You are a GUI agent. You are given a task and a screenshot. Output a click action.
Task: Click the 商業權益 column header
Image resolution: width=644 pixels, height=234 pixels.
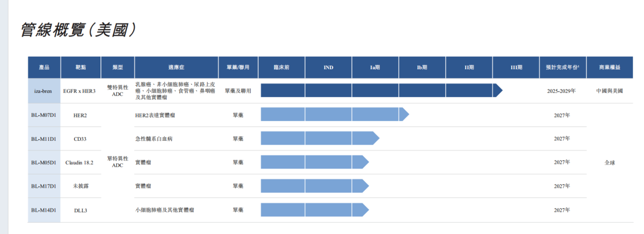(x=609, y=68)
